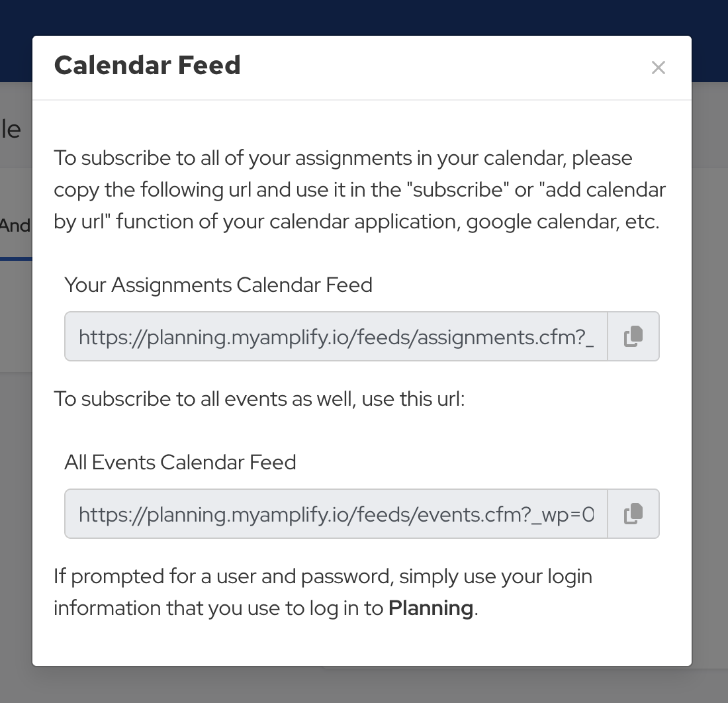Click the quoted 'add calendar by url' phrase

click(602, 190)
